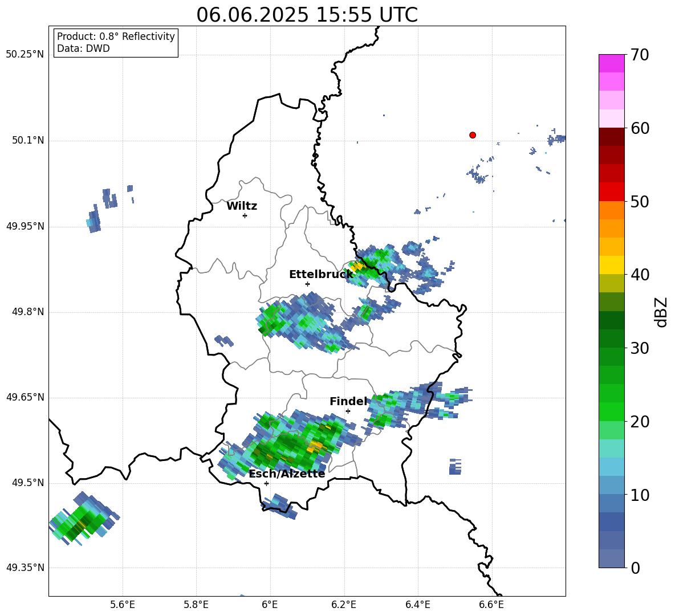
Task: Click the 6.6°E longitude label
Action: coord(491,605)
